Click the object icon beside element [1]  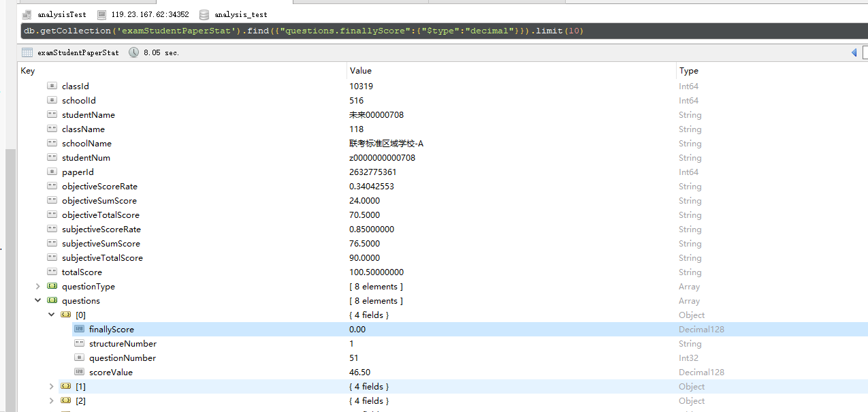point(65,386)
